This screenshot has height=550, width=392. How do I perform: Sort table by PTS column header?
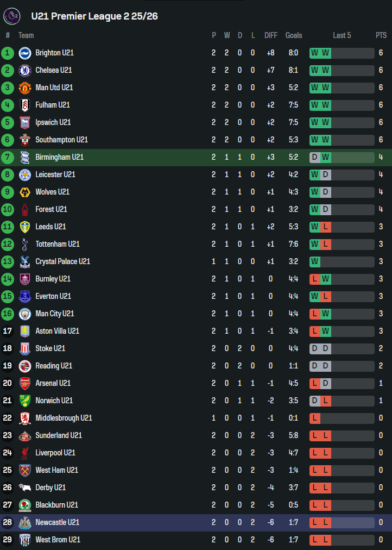381,35
